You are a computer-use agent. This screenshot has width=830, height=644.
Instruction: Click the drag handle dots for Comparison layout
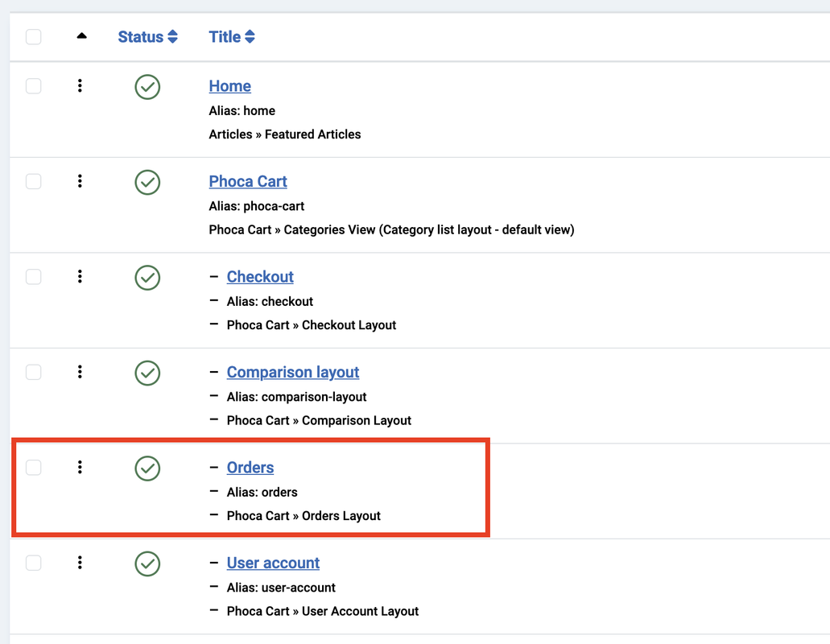[80, 371]
